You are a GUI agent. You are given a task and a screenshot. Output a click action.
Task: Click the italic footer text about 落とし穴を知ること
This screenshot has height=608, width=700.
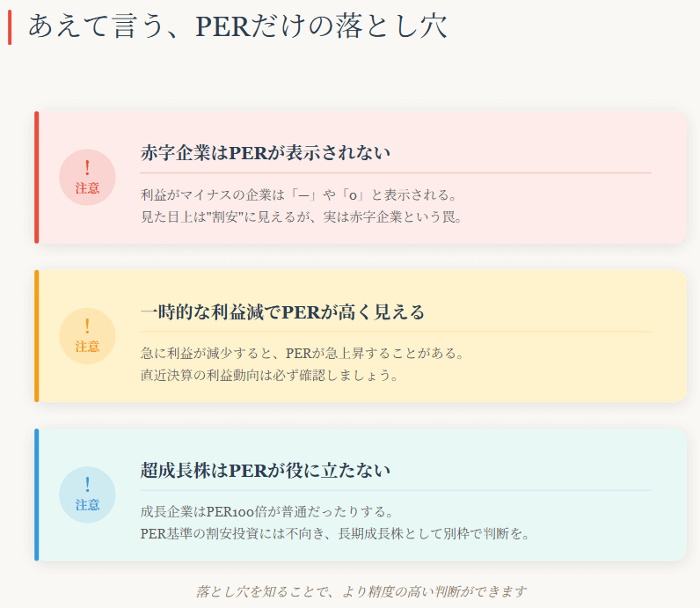pyautogui.click(x=361, y=591)
